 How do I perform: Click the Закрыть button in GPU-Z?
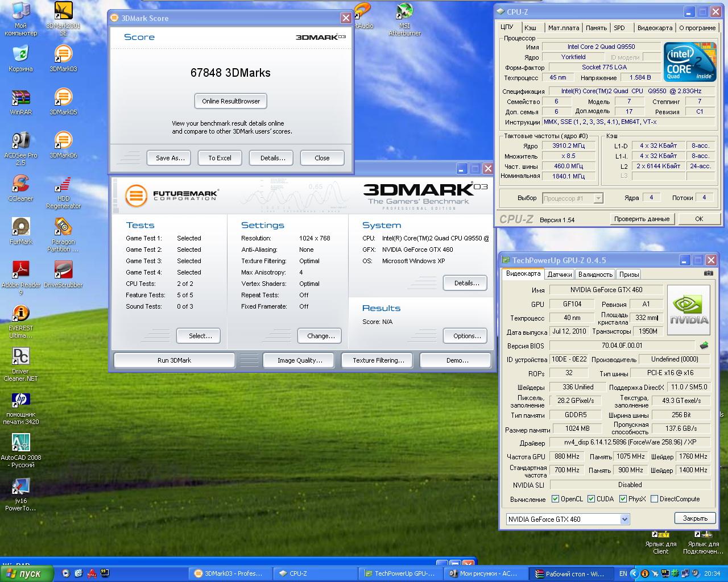[695, 518]
